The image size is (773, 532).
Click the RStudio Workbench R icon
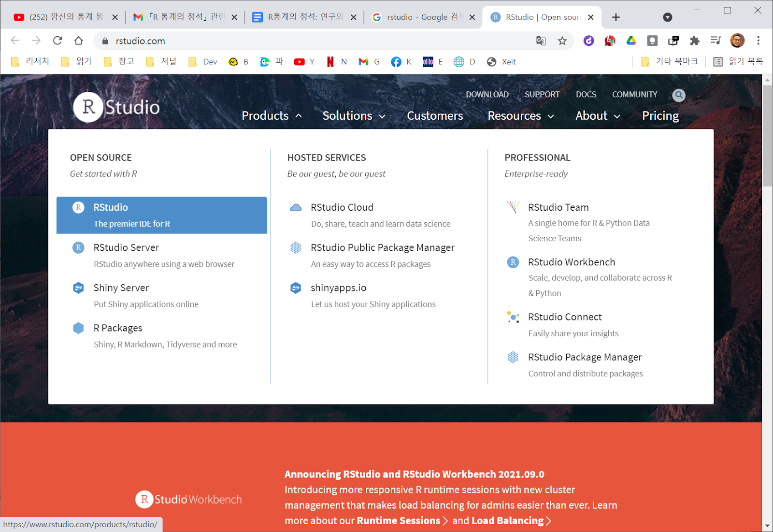(513, 262)
